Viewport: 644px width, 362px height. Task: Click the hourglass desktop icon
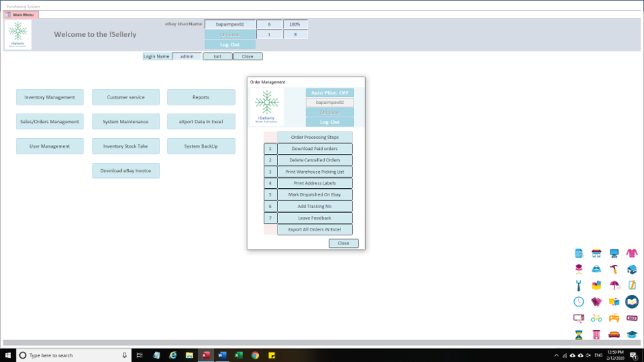coord(579,335)
